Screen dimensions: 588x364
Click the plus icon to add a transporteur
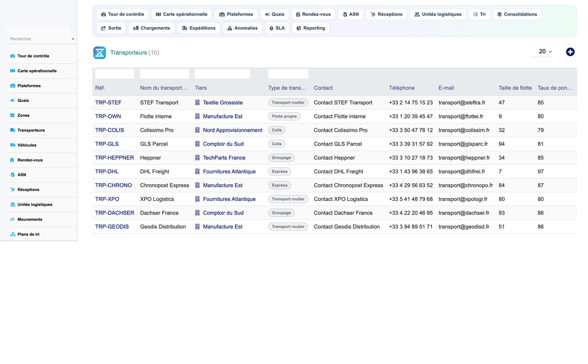(x=570, y=52)
